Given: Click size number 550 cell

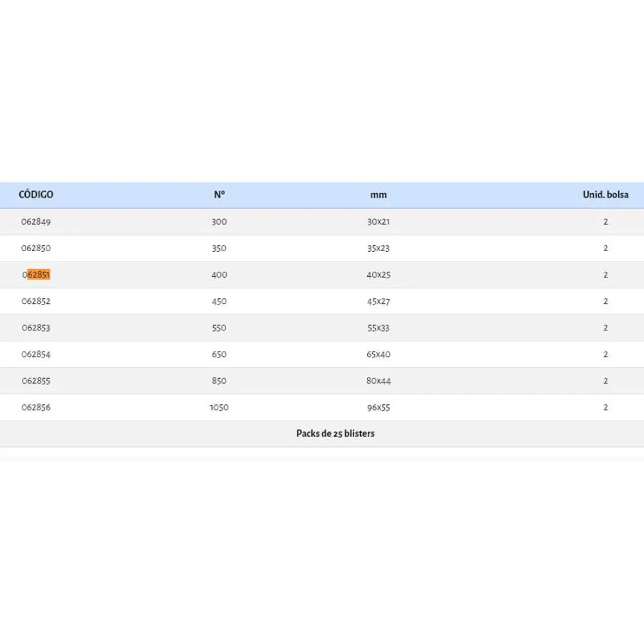Looking at the screenshot, I should [219, 328].
